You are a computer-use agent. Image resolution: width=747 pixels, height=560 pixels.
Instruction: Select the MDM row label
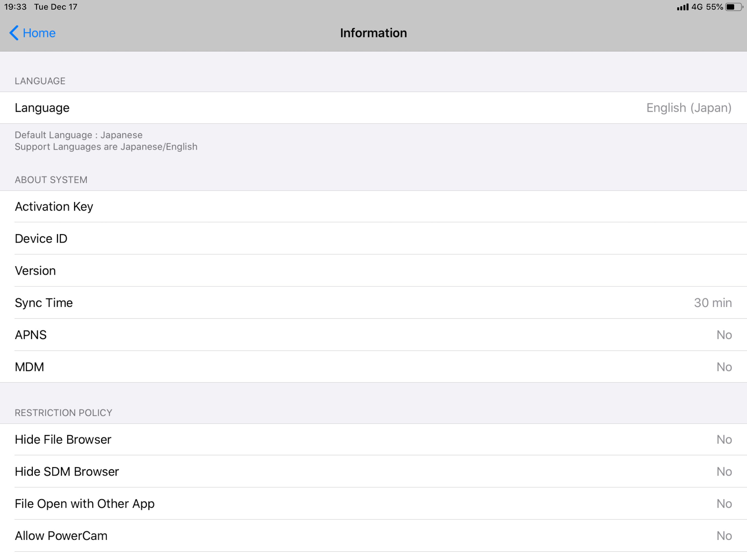point(29,367)
